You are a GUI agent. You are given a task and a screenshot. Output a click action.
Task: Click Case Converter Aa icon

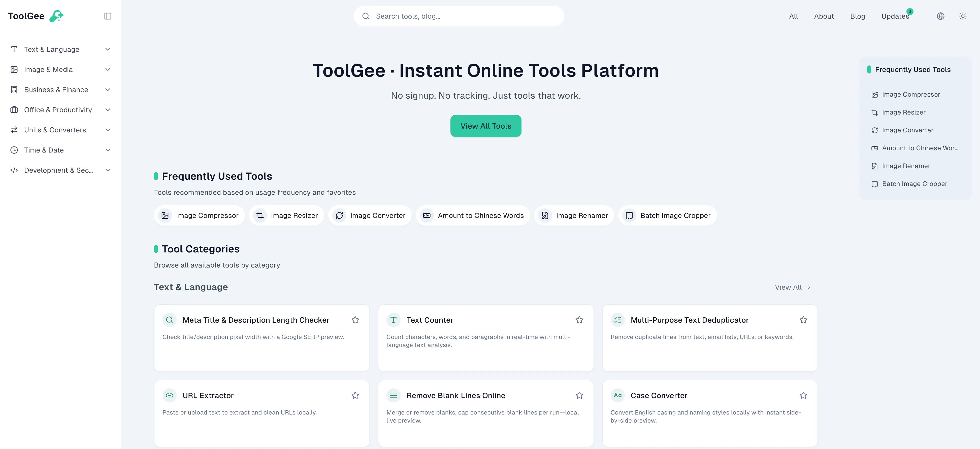(x=617, y=395)
